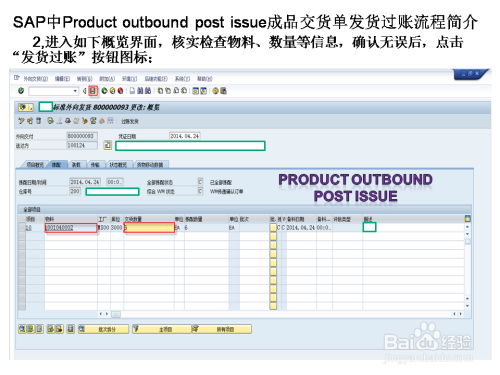Click the Main Items filter button
Viewport: 500px width, 375px height.
pyautogui.click(x=162, y=329)
